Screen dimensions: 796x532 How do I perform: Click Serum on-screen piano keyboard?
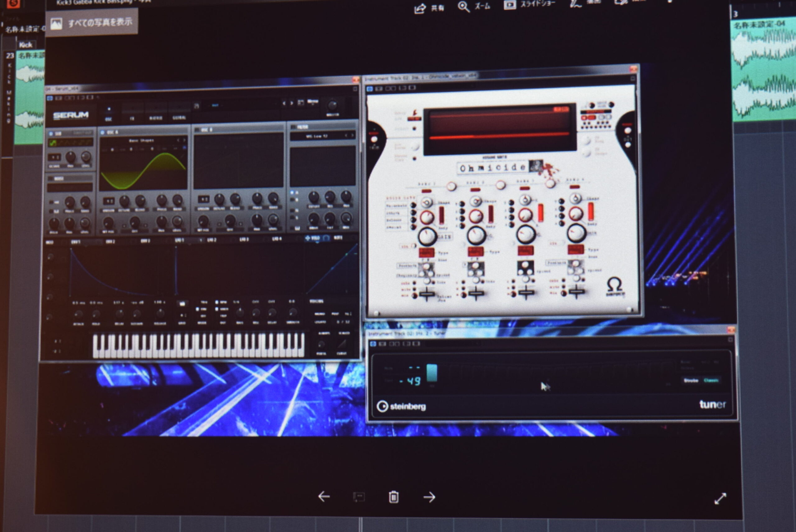(198, 345)
